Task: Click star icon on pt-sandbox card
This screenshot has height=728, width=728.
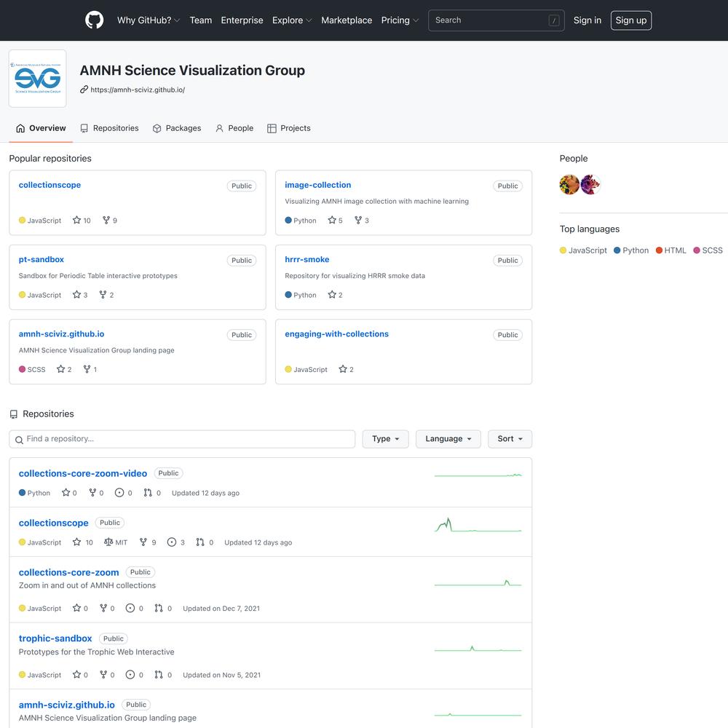Action: click(76, 294)
